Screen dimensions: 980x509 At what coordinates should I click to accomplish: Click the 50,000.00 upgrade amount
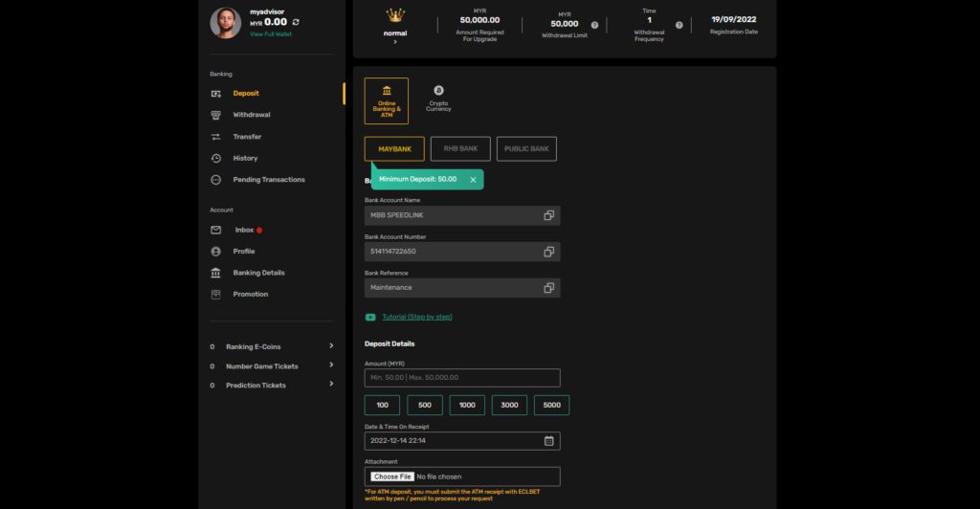(x=479, y=20)
